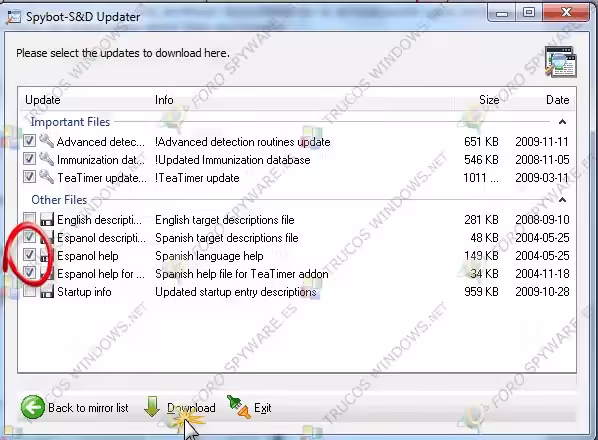This screenshot has width=598, height=440.
Task: Click wrench icon of Advanced detection row
Action: coord(47,141)
